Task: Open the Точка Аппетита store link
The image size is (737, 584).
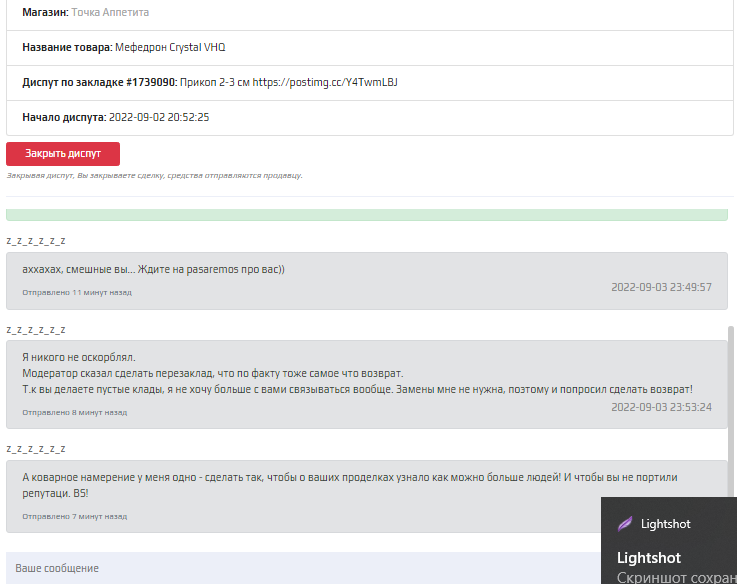Action: point(110,12)
